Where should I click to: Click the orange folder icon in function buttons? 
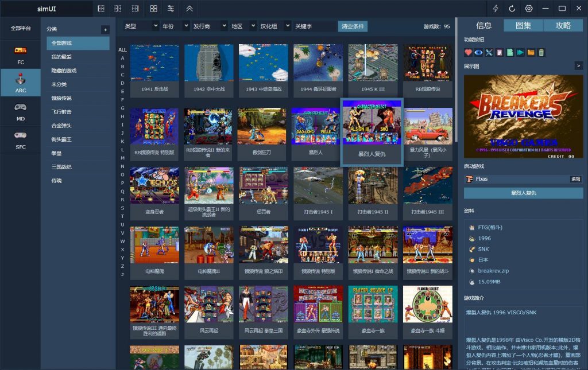click(x=531, y=52)
